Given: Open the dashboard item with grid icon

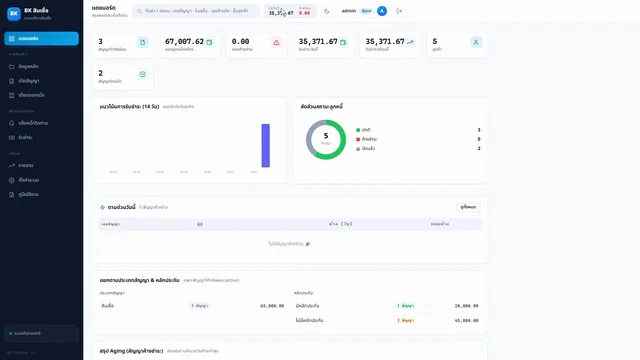Looking at the screenshot, I should tap(41, 38).
